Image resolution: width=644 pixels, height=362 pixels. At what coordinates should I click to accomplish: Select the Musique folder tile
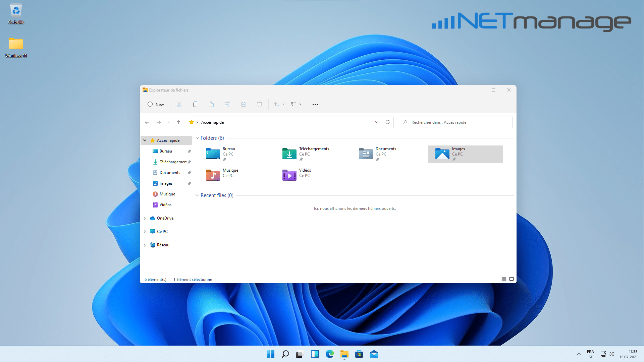click(235, 175)
